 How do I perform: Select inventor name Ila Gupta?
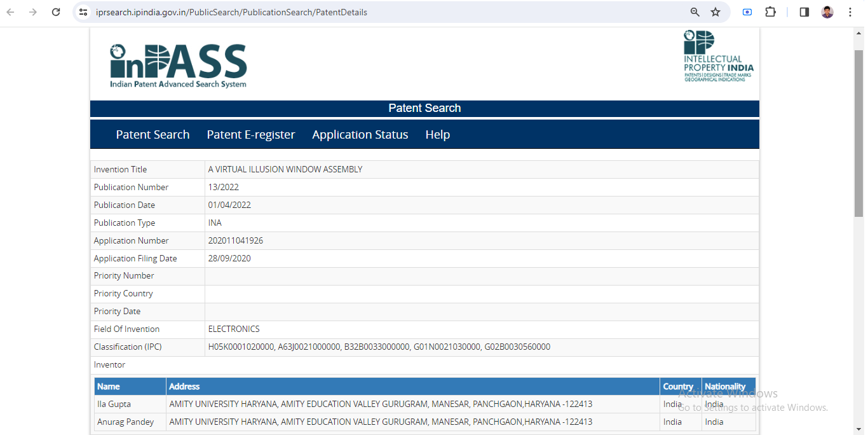tap(114, 404)
